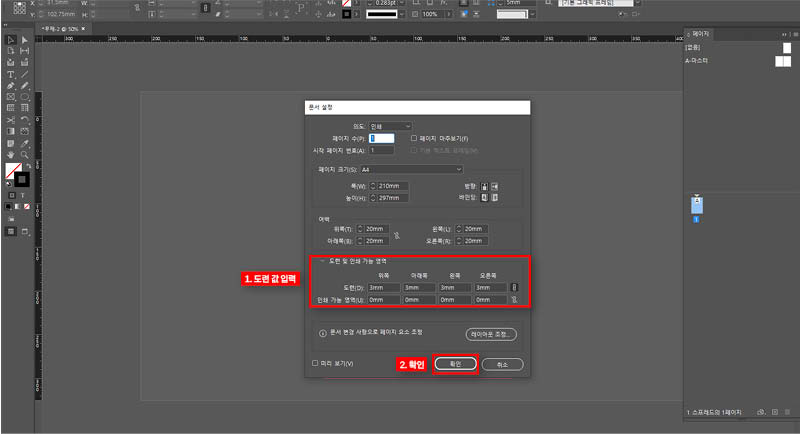Click the 확인 OK button

point(456,364)
